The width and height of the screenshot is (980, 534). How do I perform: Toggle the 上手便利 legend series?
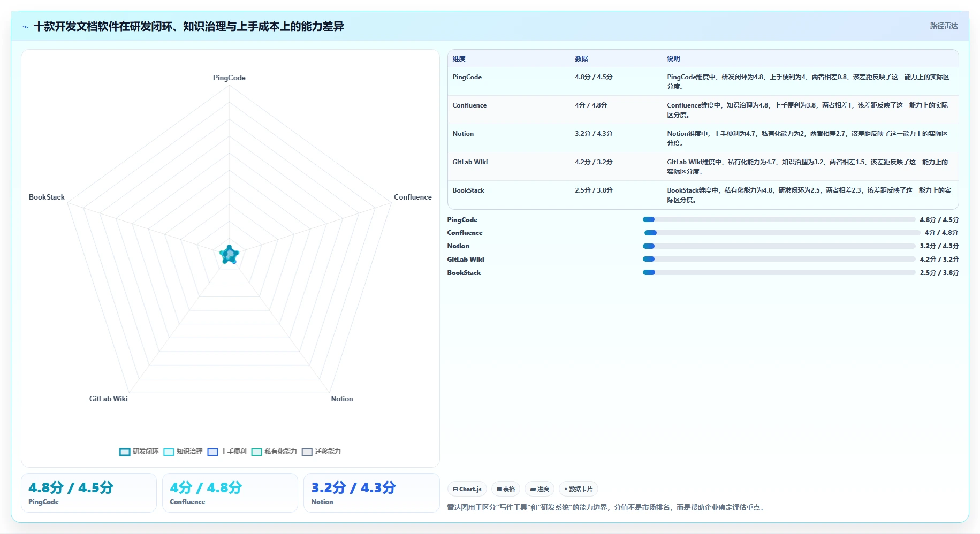[x=227, y=452]
